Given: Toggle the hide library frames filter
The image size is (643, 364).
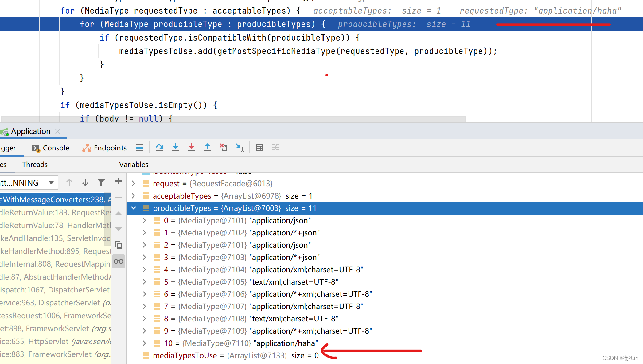Looking at the screenshot, I should tap(101, 182).
